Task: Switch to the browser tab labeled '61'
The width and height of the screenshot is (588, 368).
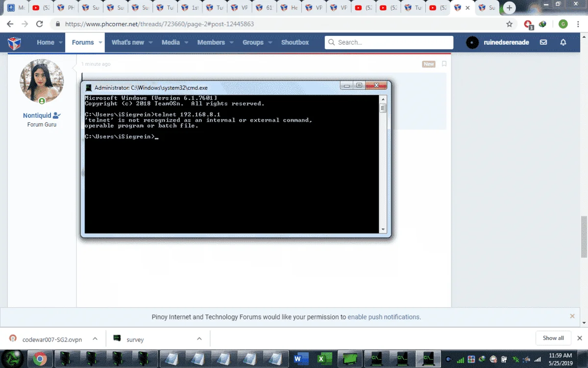Action: point(265,8)
